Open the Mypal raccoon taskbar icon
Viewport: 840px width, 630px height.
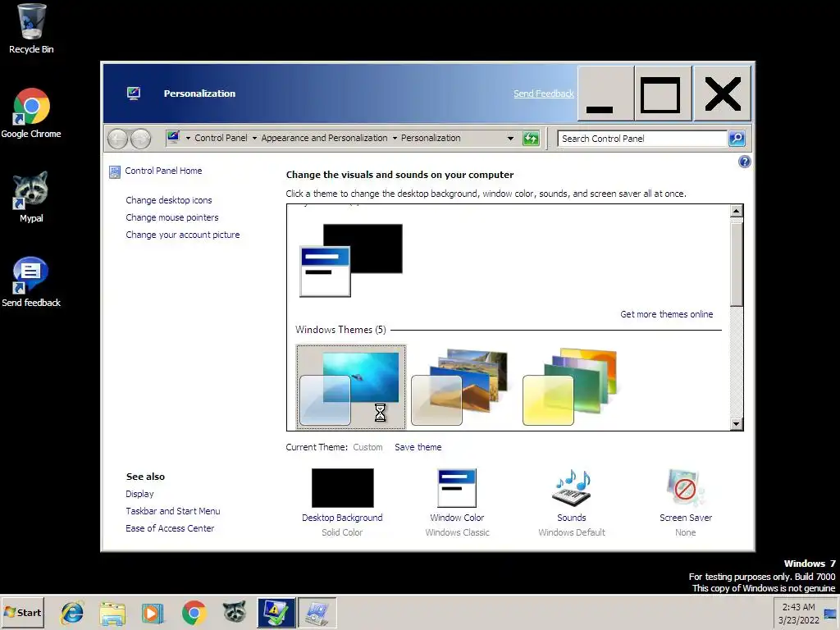pos(235,613)
